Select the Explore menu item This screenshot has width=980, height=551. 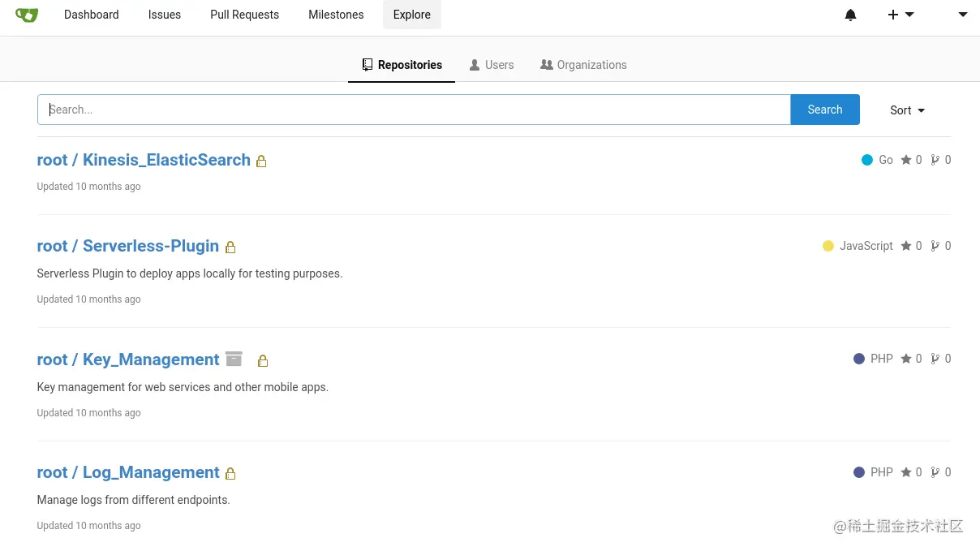(412, 15)
